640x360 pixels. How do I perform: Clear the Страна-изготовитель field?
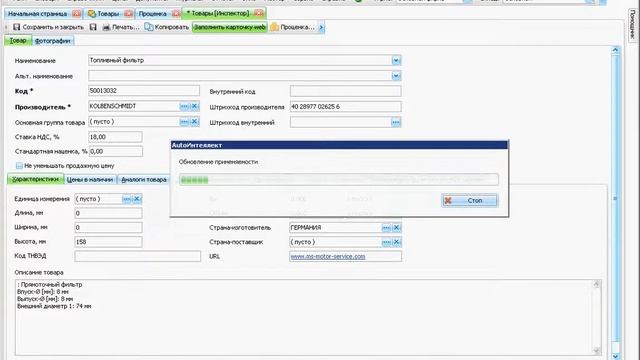coord(396,228)
